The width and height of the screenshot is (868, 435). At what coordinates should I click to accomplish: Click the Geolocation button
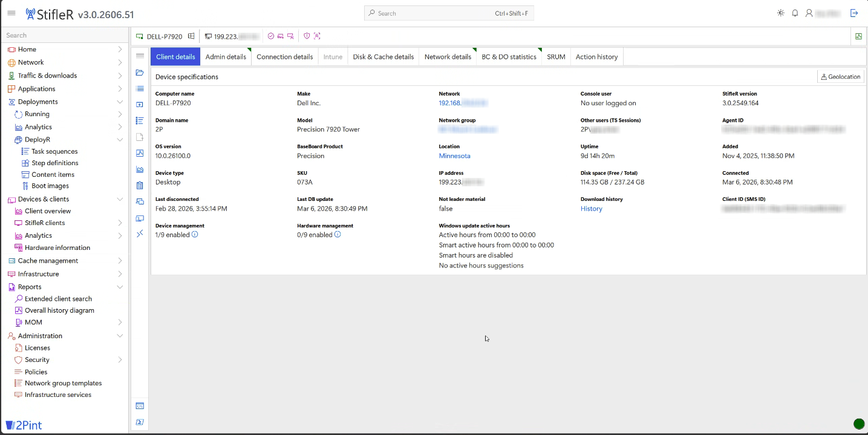840,77
